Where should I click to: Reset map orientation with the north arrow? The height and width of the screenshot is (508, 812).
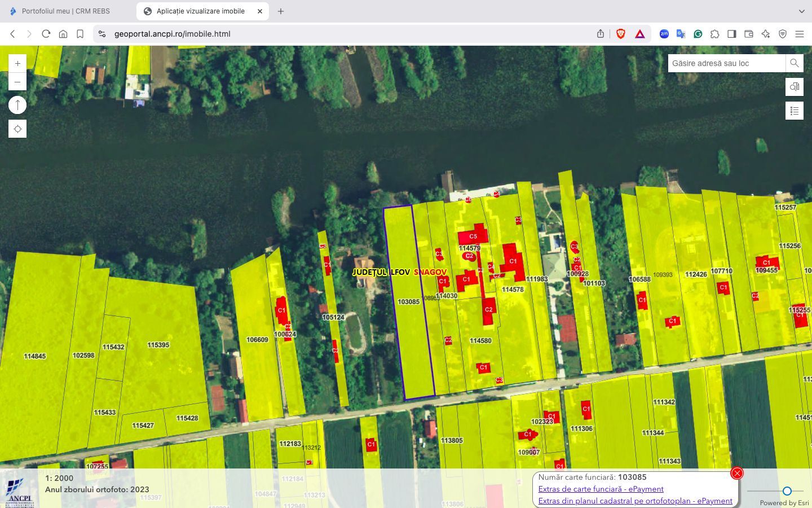pyautogui.click(x=17, y=104)
